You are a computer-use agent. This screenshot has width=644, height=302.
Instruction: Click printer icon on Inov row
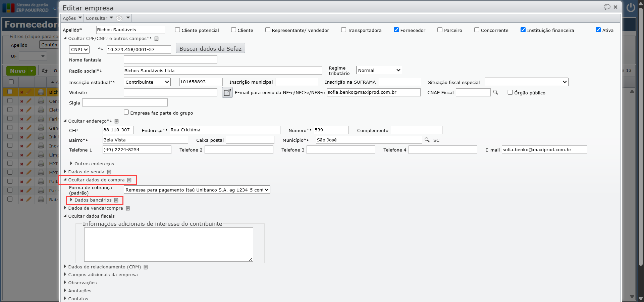(x=41, y=145)
